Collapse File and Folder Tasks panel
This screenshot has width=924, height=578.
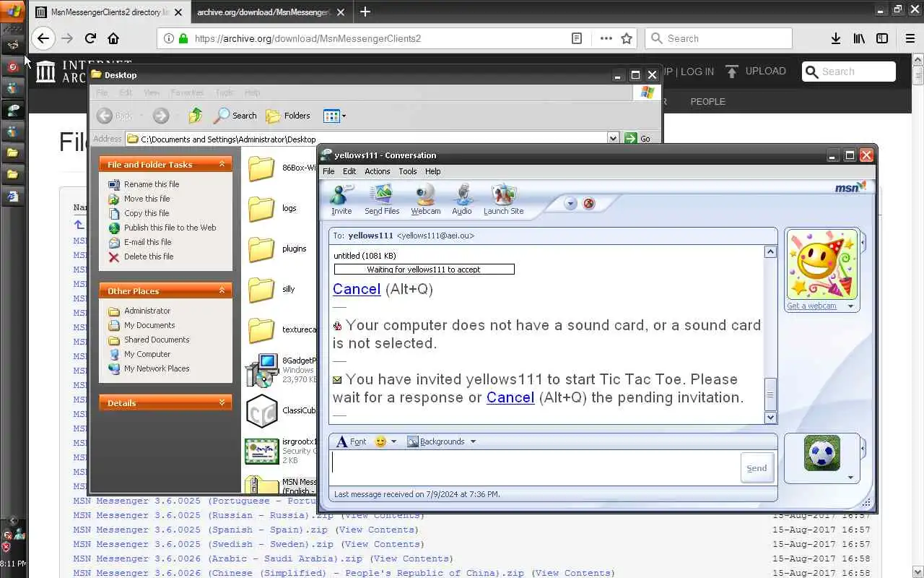coord(222,165)
